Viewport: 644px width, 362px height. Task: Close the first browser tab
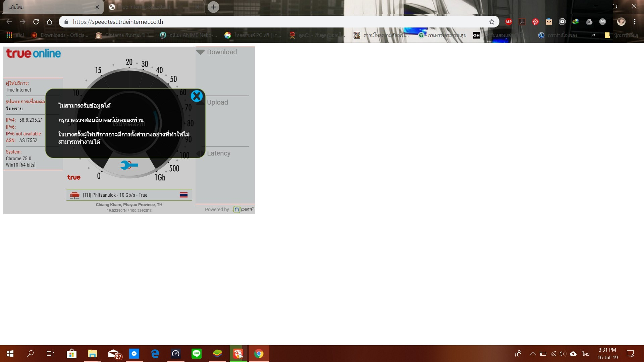[97, 7]
